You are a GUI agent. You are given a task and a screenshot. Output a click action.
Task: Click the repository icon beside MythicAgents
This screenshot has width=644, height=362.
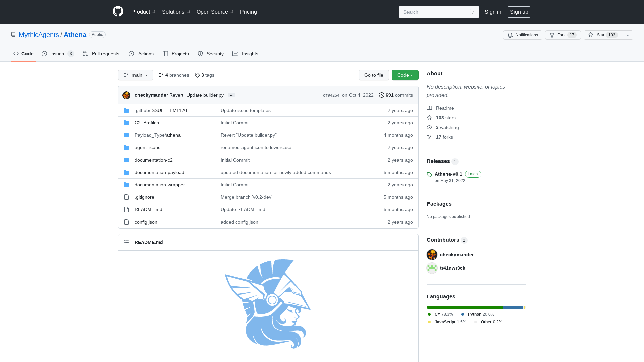[x=13, y=35]
